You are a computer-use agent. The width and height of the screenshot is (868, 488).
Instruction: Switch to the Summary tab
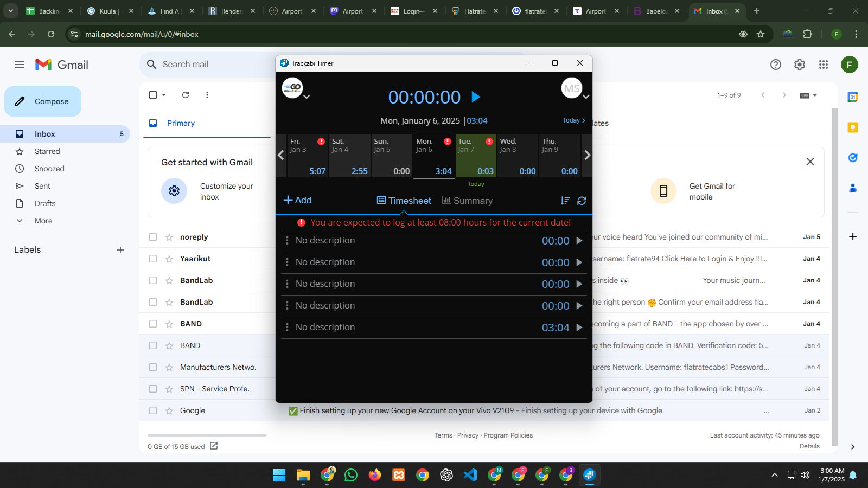467,201
